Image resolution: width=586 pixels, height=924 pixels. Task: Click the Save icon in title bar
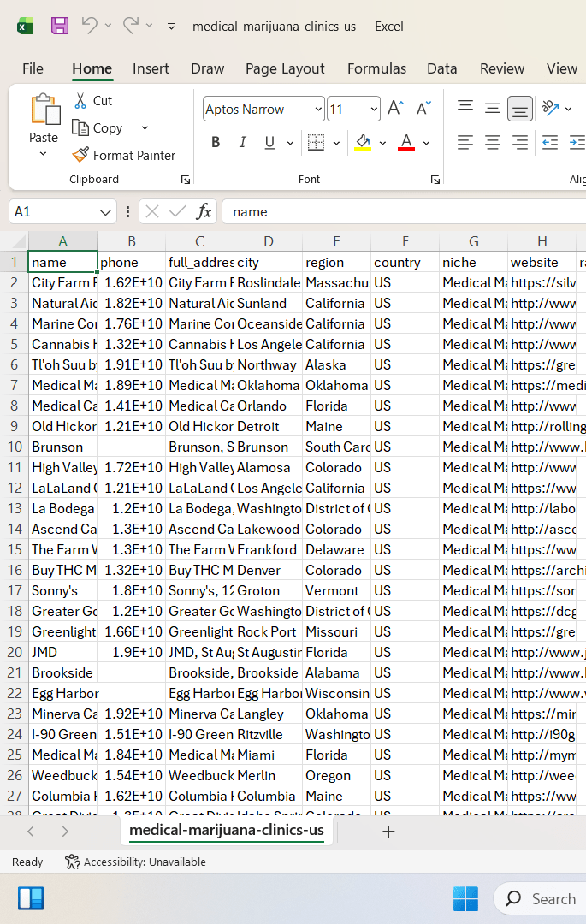coord(60,26)
